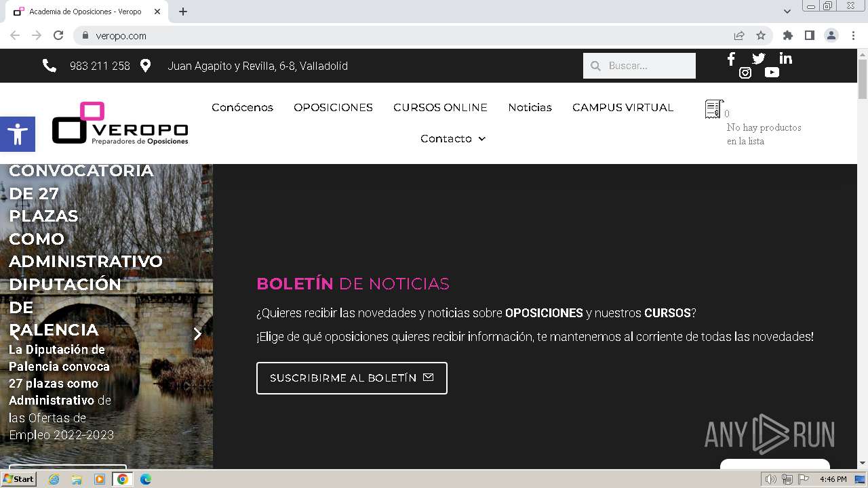This screenshot has width=868, height=488.
Task: Open a new browser tab
Action: tap(183, 12)
